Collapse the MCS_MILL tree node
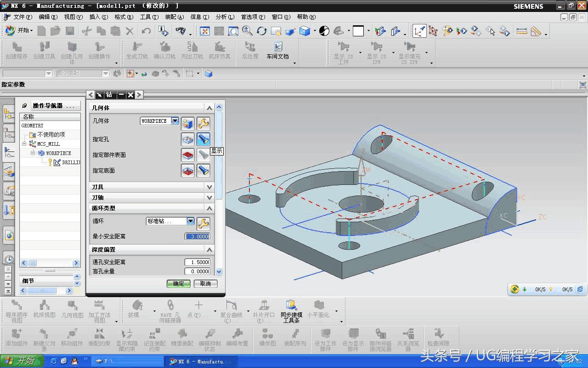Viewport: 588px width, 368px height. [x=24, y=144]
